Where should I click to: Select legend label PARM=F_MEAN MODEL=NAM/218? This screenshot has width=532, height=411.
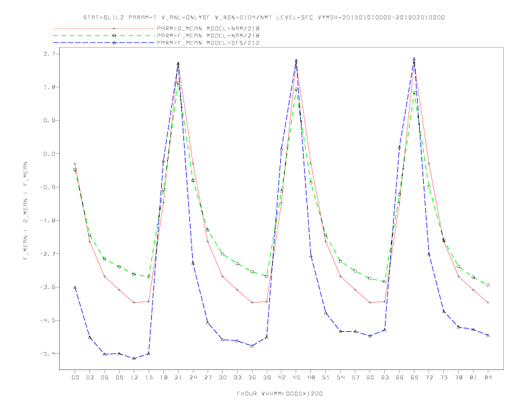(x=208, y=36)
